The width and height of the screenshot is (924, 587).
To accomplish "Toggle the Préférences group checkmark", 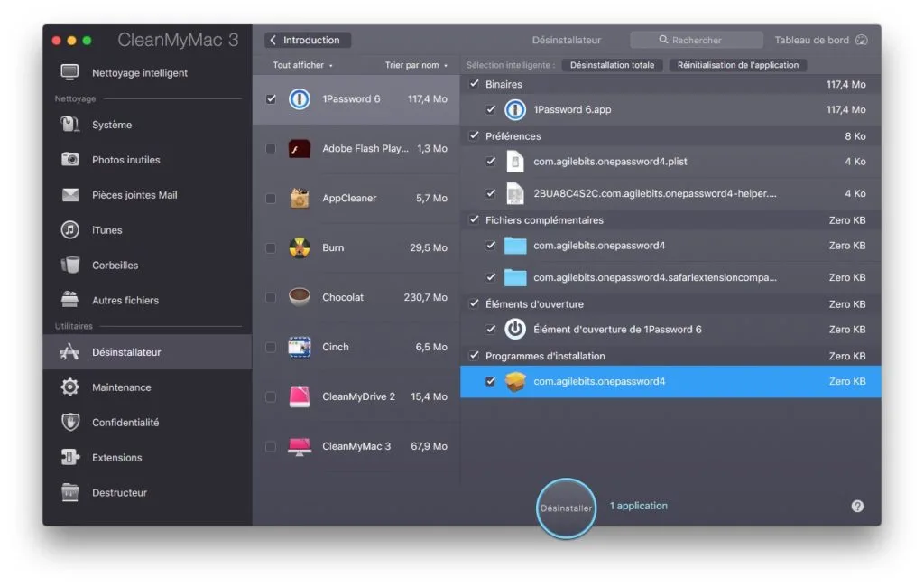I will tap(475, 135).
